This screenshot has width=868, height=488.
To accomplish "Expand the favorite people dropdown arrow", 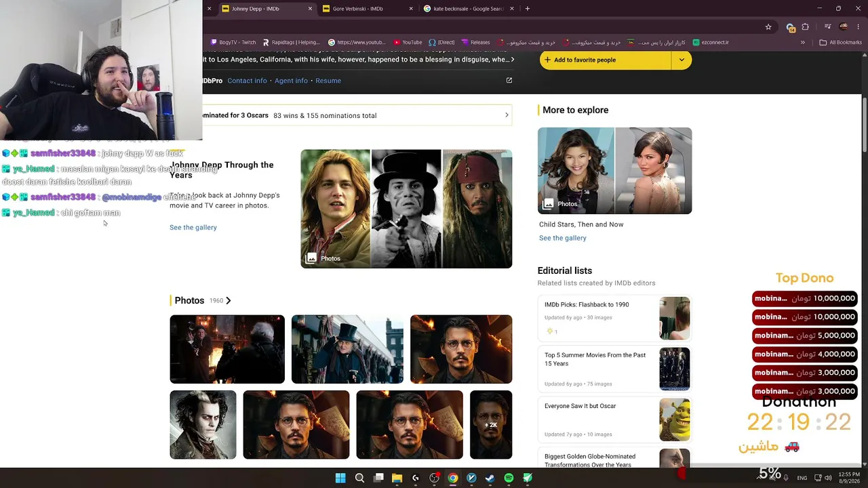I will [x=682, y=60].
